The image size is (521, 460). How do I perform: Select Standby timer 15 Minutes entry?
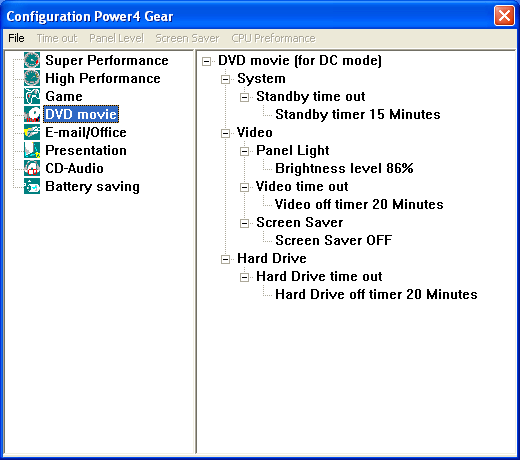pos(358,114)
